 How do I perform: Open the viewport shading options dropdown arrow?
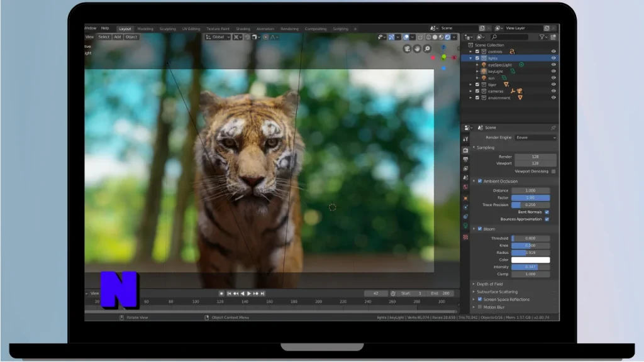click(x=454, y=37)
